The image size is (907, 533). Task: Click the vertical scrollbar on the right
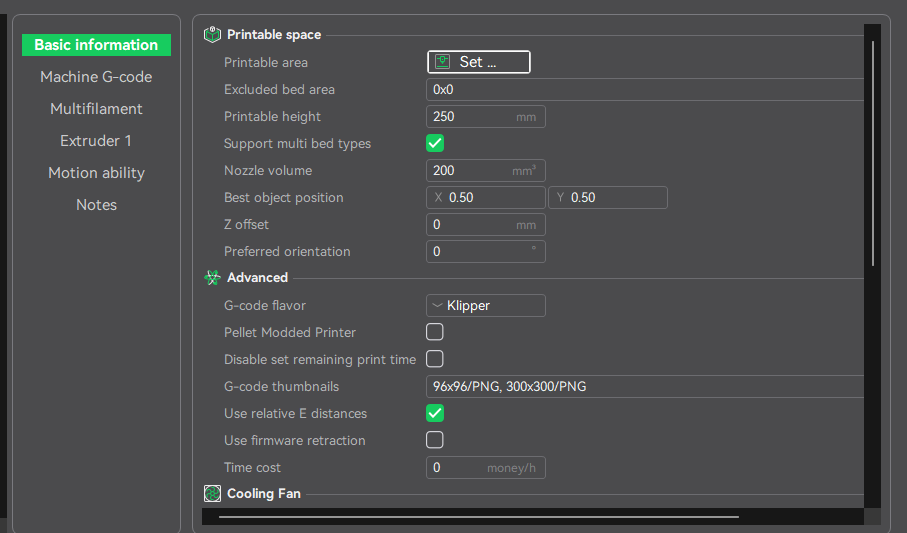point(873,153)
